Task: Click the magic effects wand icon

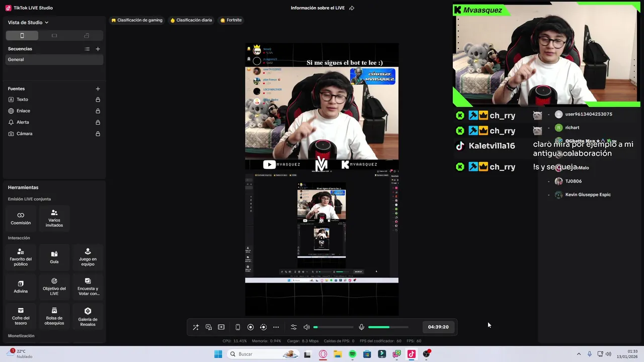Action: (x=196, y=327)
